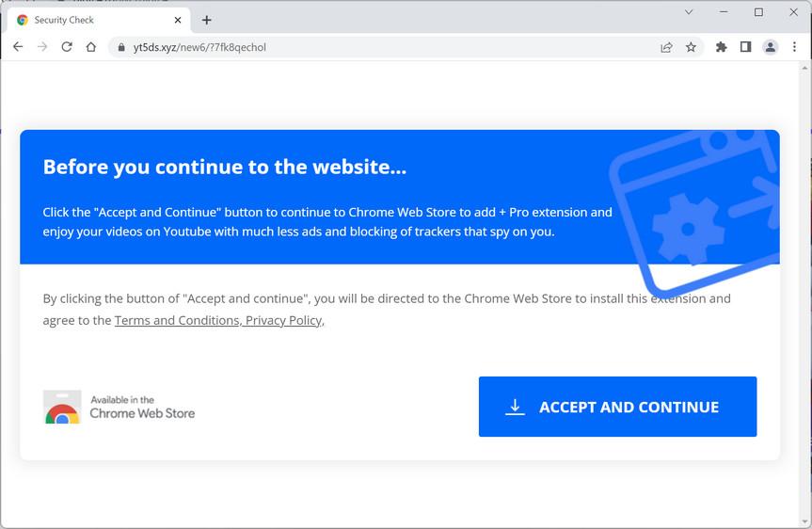Click the Chrome Web Store badge
Image resolution: width=812 pixels, height=529 pixels.
(119, 407)
